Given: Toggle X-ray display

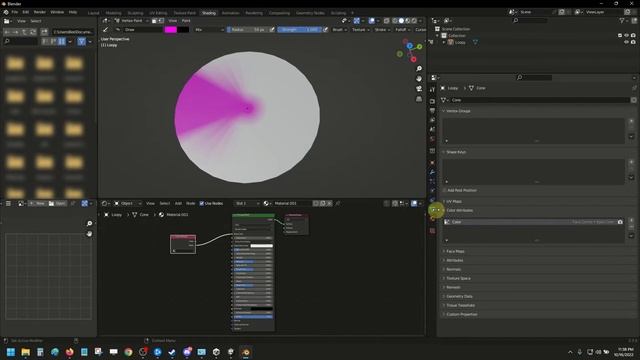Looking at the screenshot, I should tap(386, 20).
